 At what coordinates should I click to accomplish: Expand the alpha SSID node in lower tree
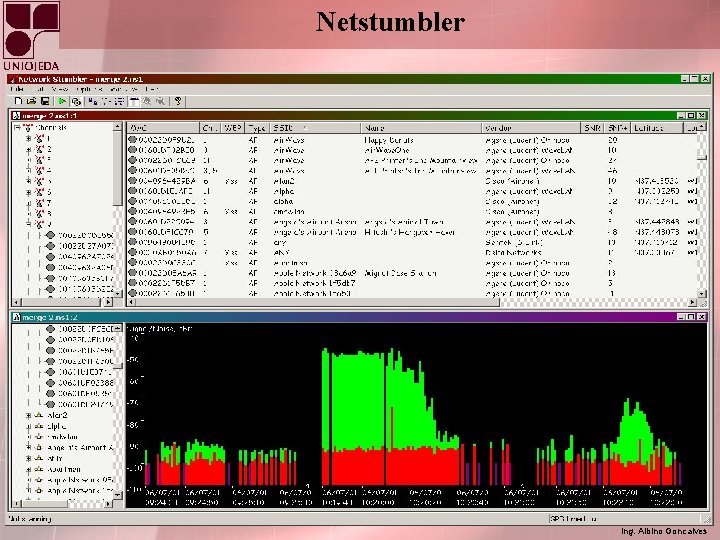(x=28, y=426)
